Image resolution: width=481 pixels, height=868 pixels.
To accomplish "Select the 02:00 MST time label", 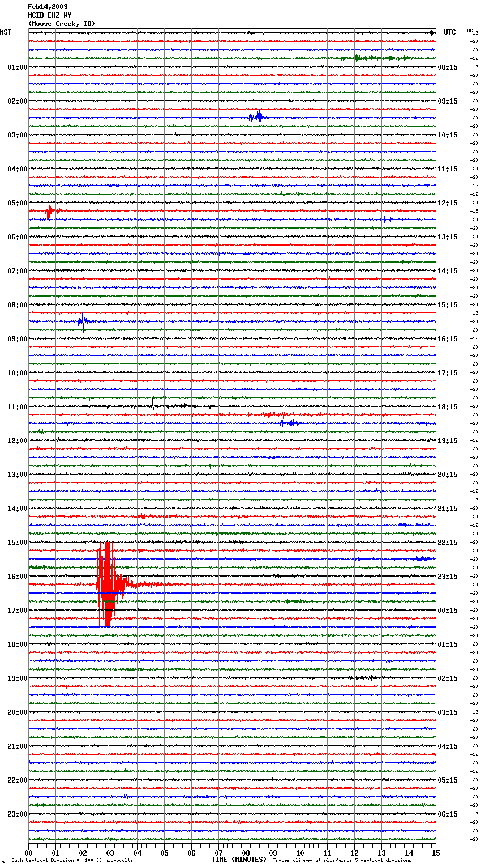I will point(18,101).
